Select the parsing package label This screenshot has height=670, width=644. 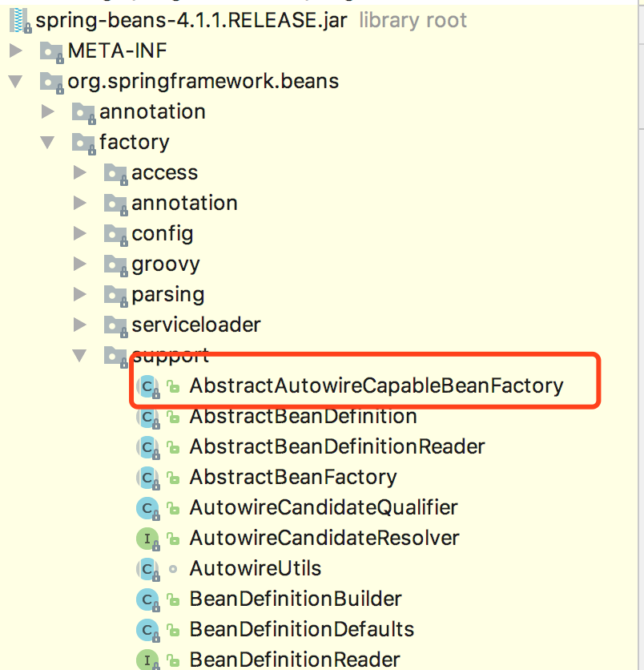168,296
